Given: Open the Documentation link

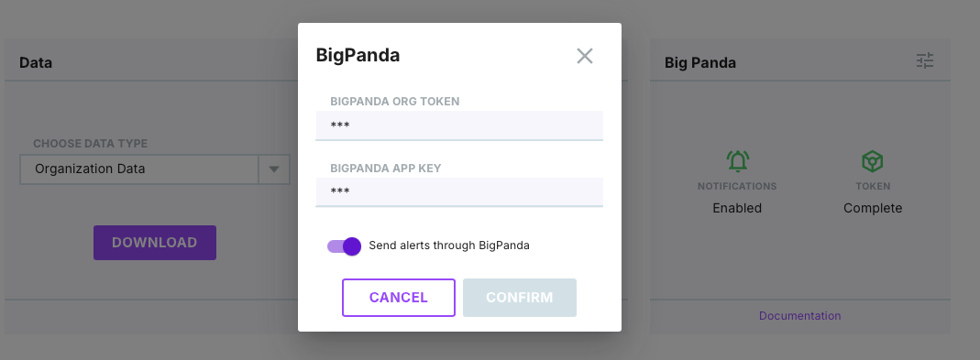Looking at the screenshot, I should pos(800,316).
